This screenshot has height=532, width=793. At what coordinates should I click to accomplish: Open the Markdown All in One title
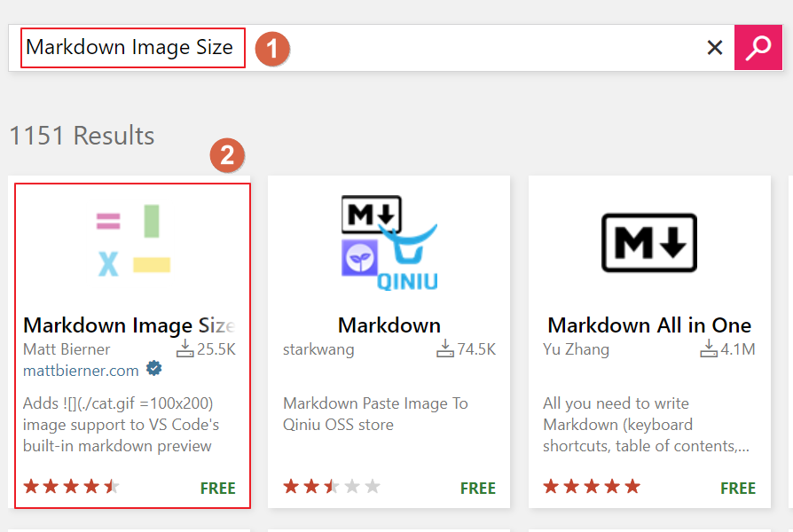coord(649,325)
